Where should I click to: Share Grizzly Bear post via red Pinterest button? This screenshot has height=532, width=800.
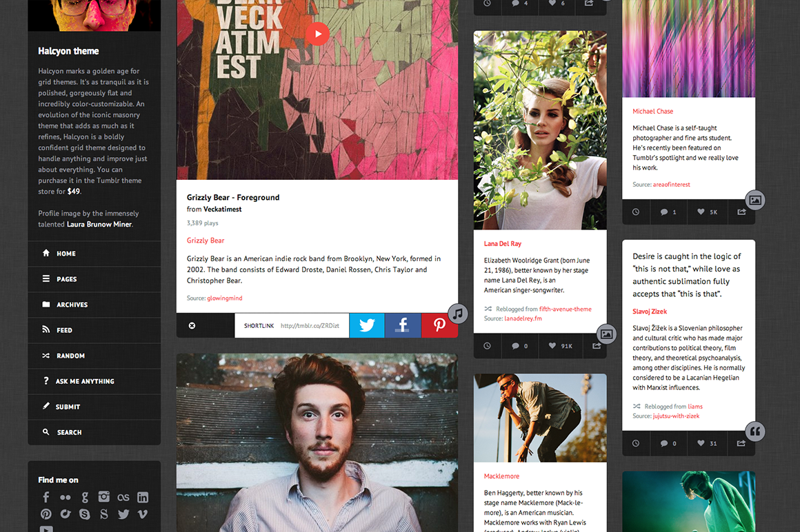coord(439,325)
